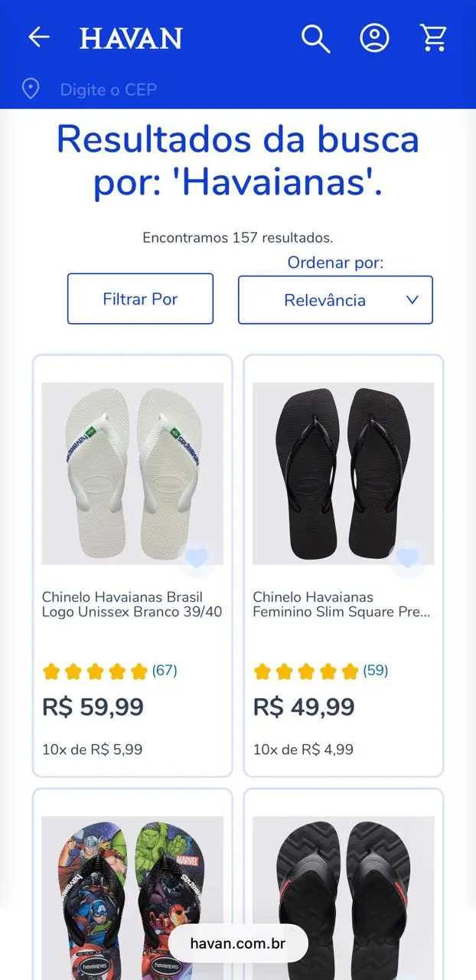View the 59 reviews count
Image resolution: width=476 pixels, height=980 pixels.
(x=376, y=671)
